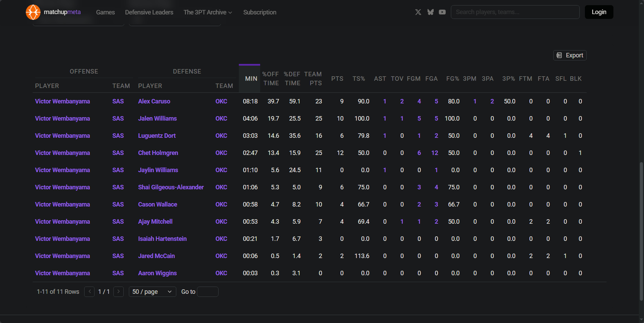Sort by TS% column header
The image size is (644, 323).
pyautogui.click(x=359, y=79)
